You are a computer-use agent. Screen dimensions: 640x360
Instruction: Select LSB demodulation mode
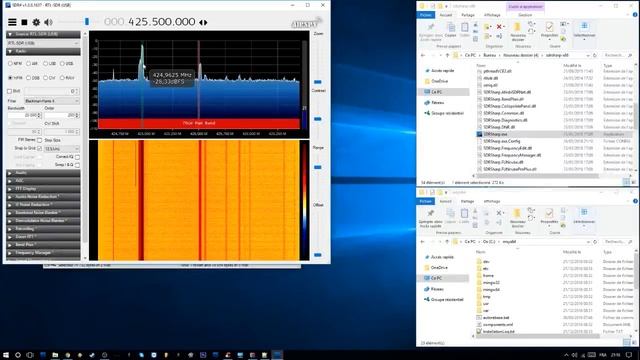(45, 64)
